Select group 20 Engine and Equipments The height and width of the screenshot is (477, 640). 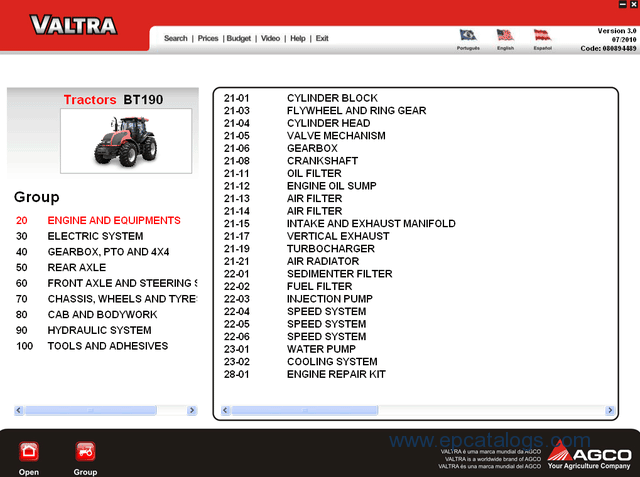pyautogui.click(x=98, y=220)
